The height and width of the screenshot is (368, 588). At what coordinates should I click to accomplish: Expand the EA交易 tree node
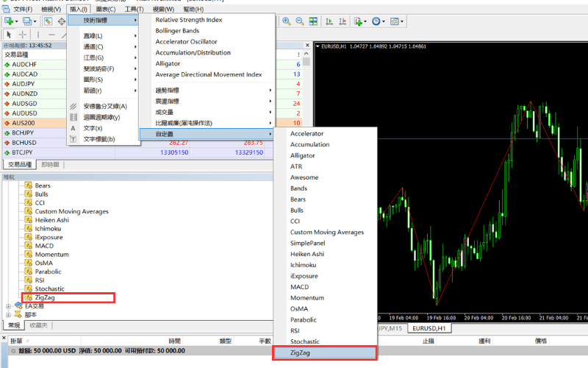click(9, 306)
